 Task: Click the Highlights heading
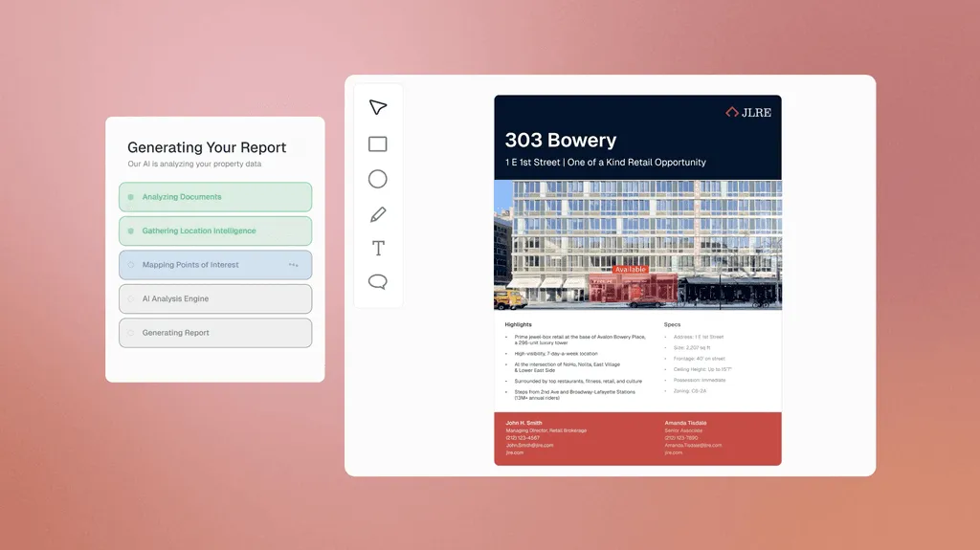(518, 324)
